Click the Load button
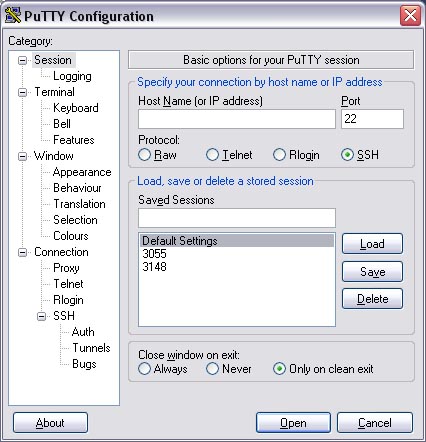Viewport: 426px width, 442px height. coord(372,244)
